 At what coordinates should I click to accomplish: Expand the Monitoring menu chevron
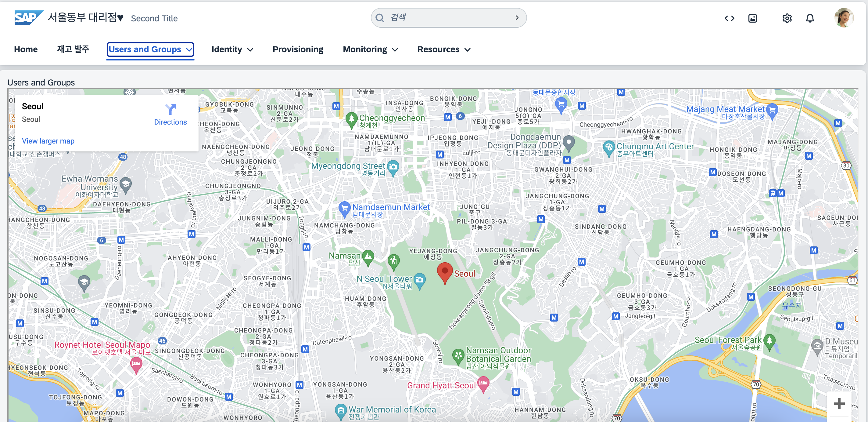(395, 50)
